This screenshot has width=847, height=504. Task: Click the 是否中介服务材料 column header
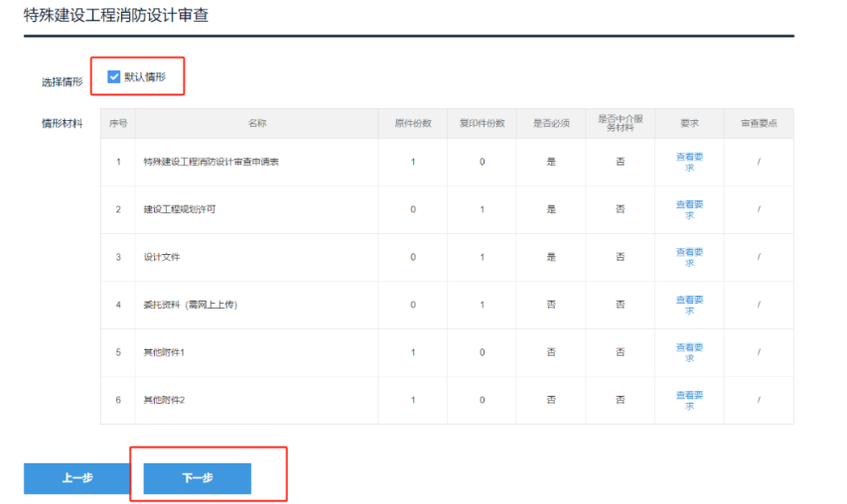(621, 123)
